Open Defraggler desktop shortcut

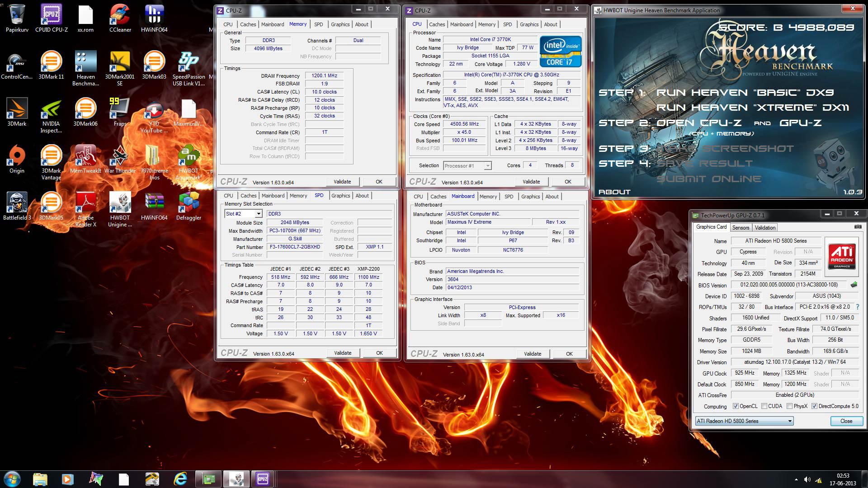pos(189,206)
